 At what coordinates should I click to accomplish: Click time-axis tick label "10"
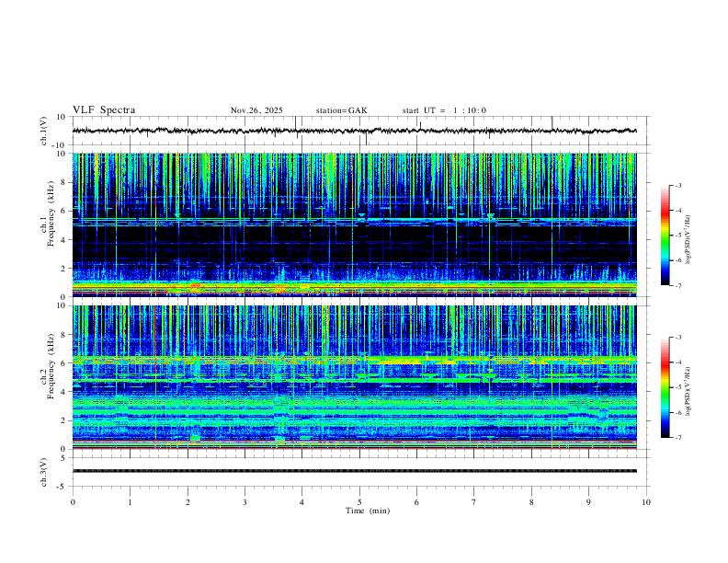(x=646, y=502)
